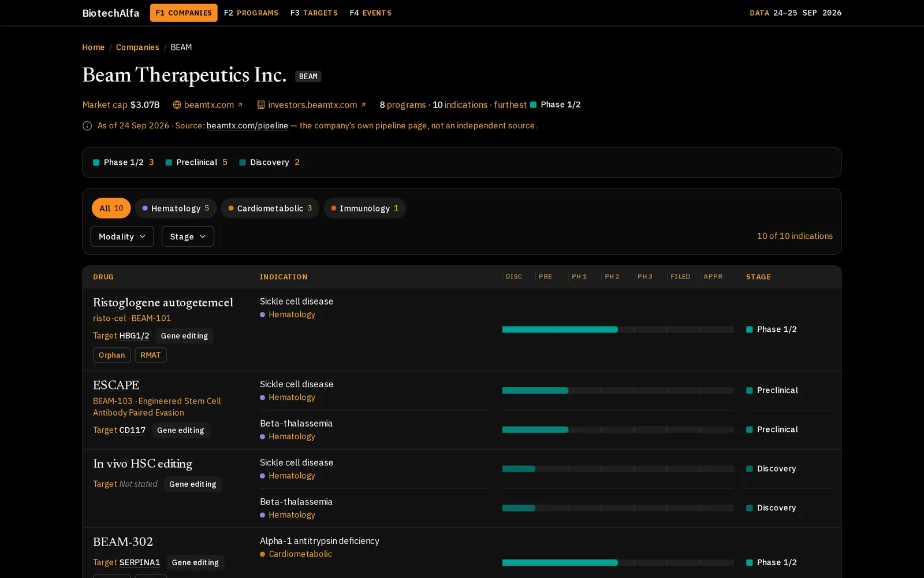The image size is (924, 578).
Task: Switch to the F1 Companies tab
Action: coord(184,13)
